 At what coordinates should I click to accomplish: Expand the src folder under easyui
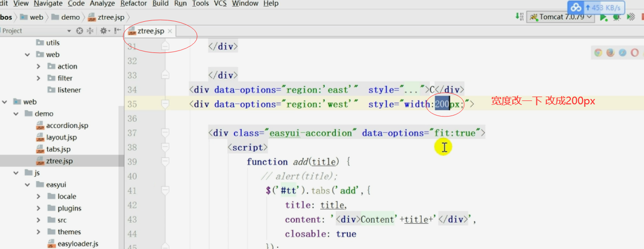[x=39, y=220]
